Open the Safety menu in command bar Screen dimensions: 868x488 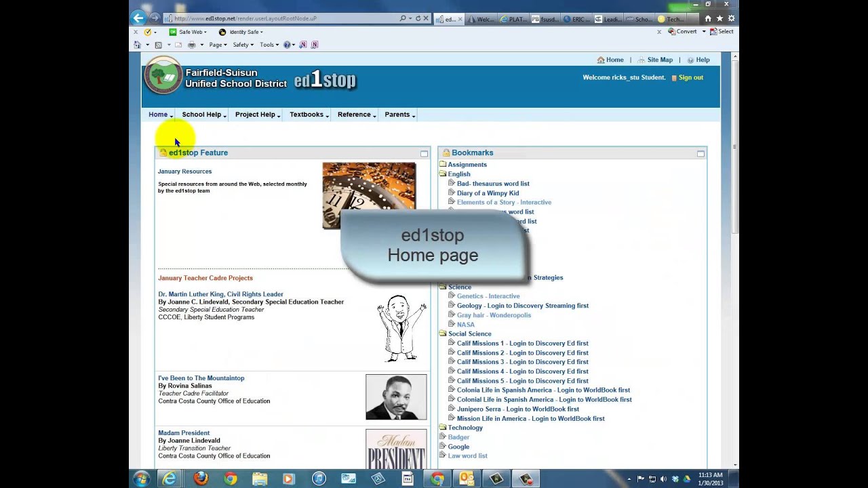point(243,45)
